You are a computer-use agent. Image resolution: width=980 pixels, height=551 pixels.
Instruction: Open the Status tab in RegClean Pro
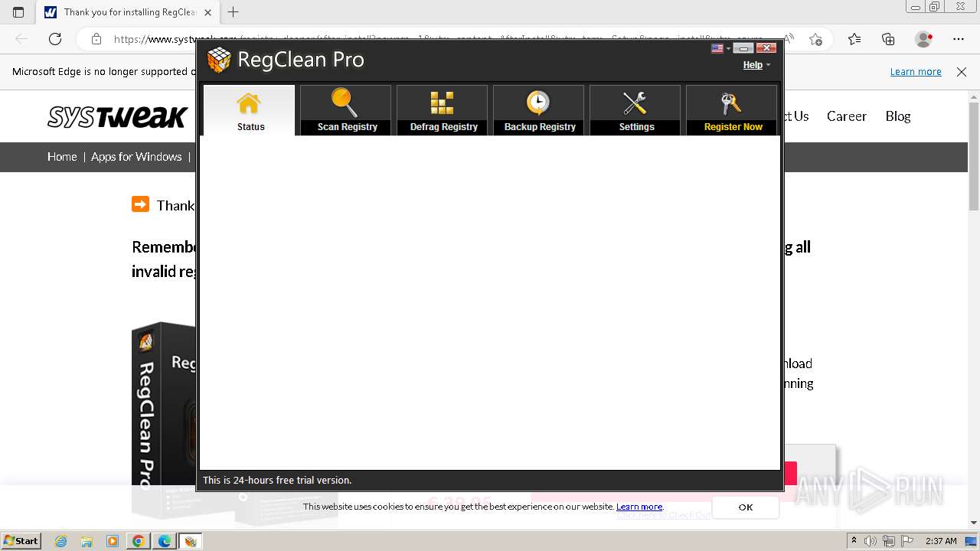tap(249, 111)
